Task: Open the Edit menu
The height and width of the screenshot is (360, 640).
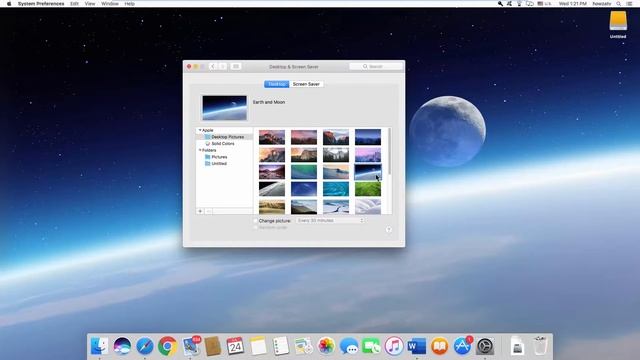Action: 74,4
